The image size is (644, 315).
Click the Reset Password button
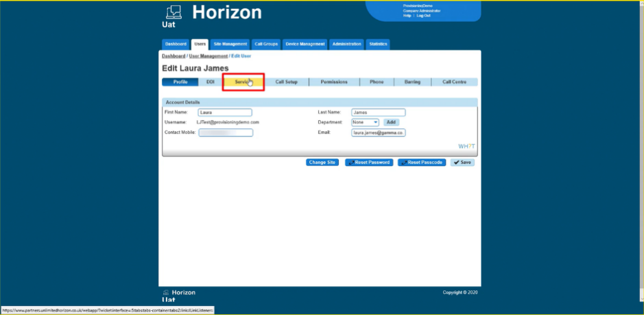[369, 163]
